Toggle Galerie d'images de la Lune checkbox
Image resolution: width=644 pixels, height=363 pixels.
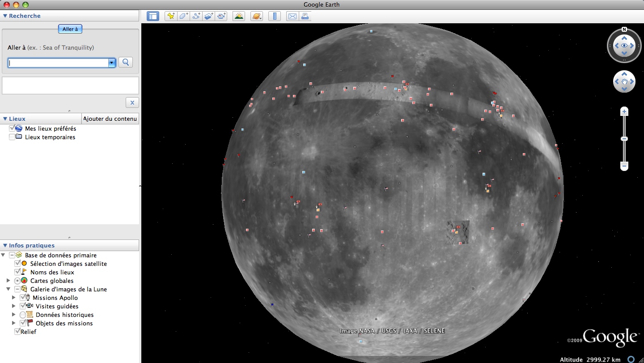pyautogui.click(x=17, y=289)
